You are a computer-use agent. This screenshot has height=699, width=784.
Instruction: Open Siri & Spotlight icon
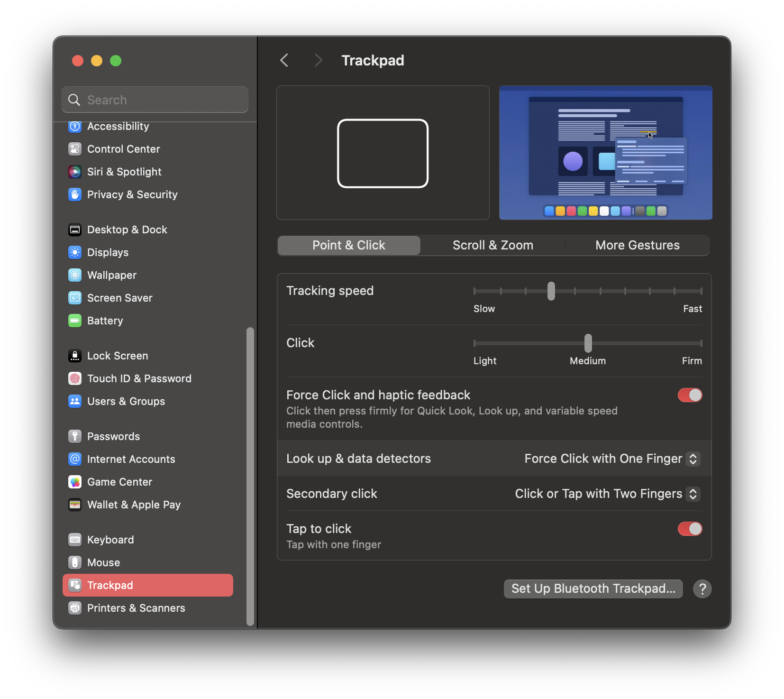(x=75, y=172)
